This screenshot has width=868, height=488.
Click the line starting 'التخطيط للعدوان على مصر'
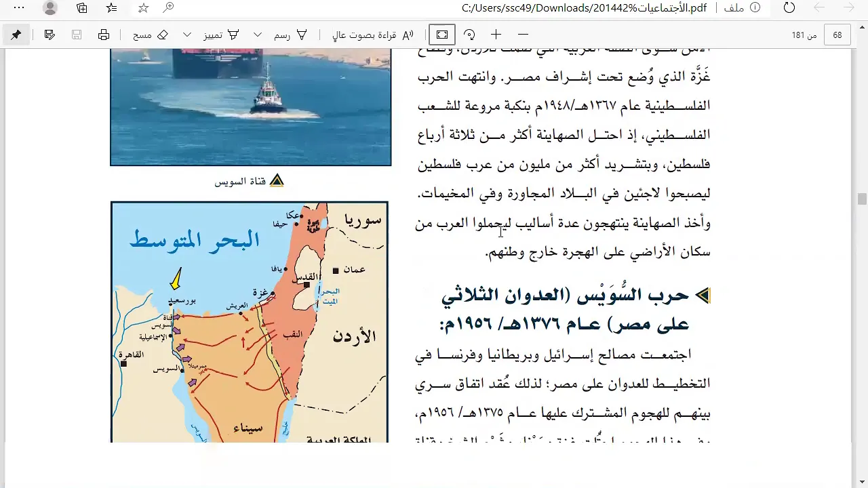[x=563, y=383]
